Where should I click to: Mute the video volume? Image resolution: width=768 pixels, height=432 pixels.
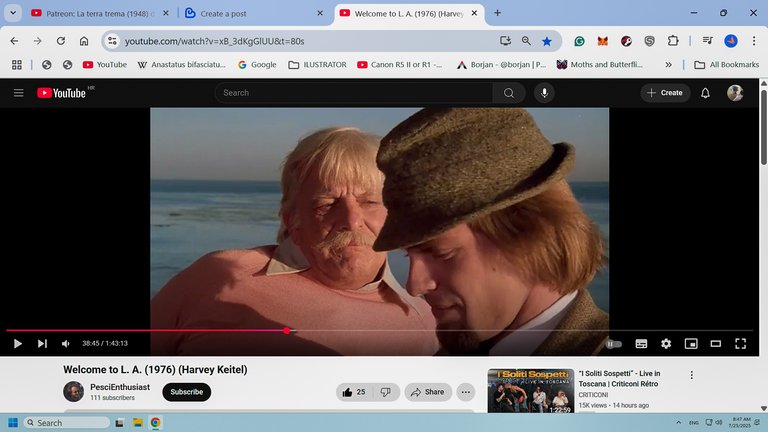[66, 344]
